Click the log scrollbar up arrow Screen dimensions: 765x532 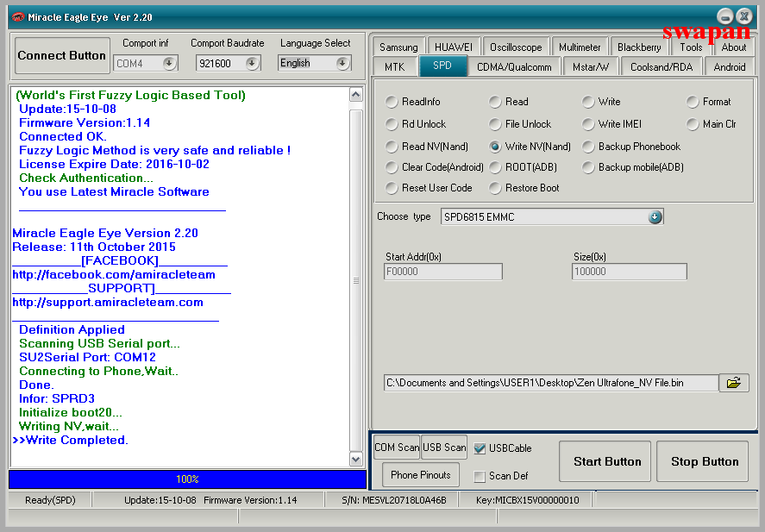point(356,94)
